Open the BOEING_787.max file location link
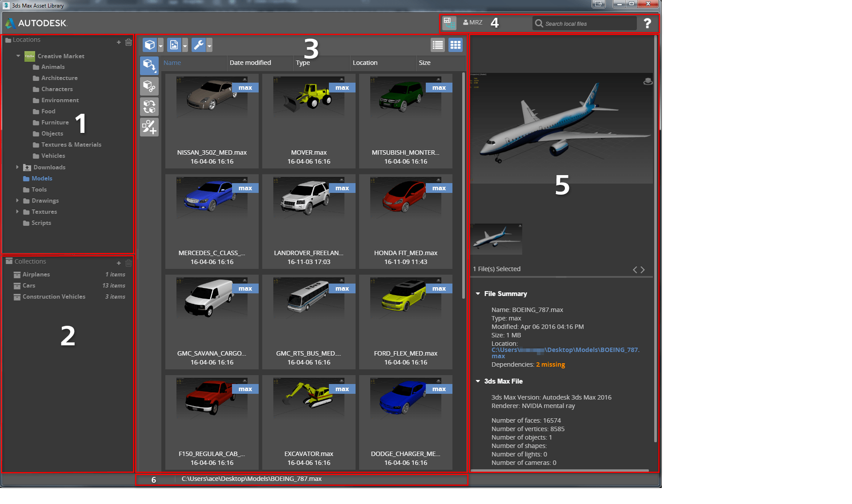 (565, 353)
